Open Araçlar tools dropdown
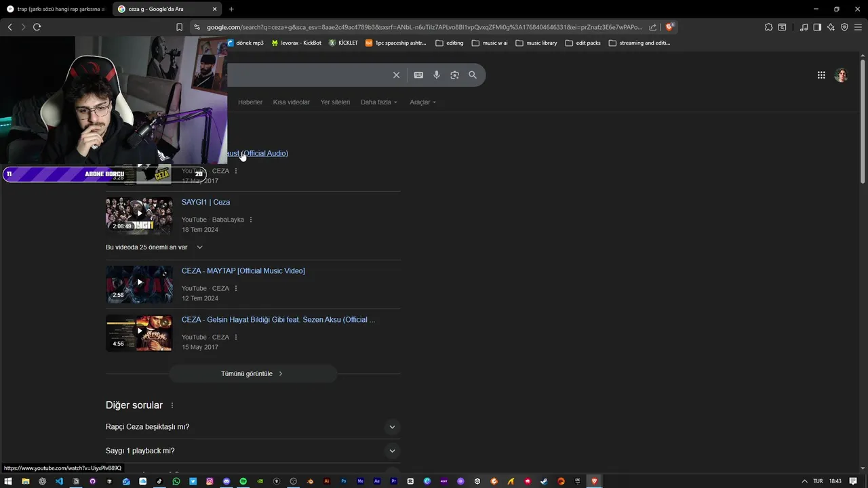 coord(423,102)
